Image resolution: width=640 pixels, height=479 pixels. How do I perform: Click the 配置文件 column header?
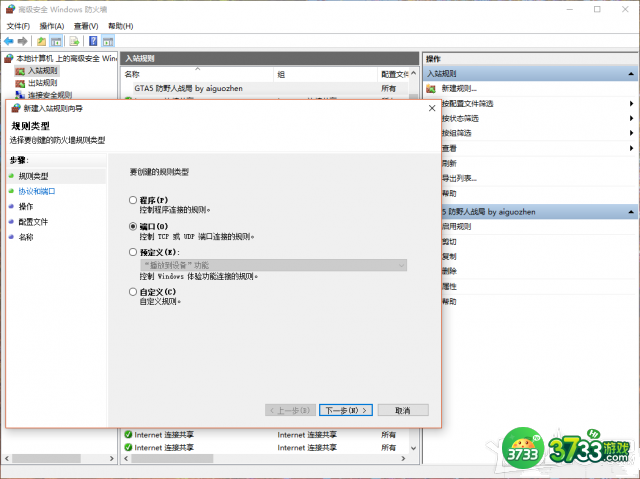(x=394, y=74)
